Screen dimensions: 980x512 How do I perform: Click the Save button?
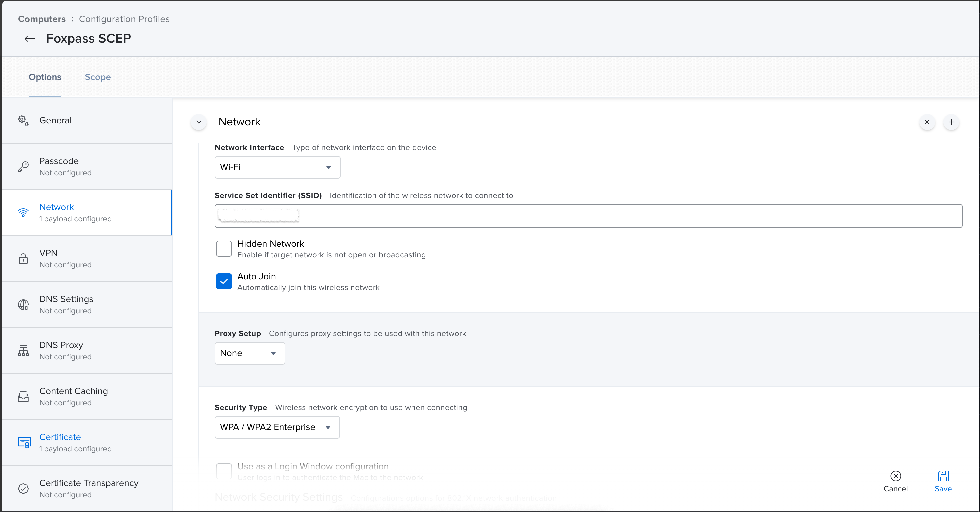tap(943, 481)
